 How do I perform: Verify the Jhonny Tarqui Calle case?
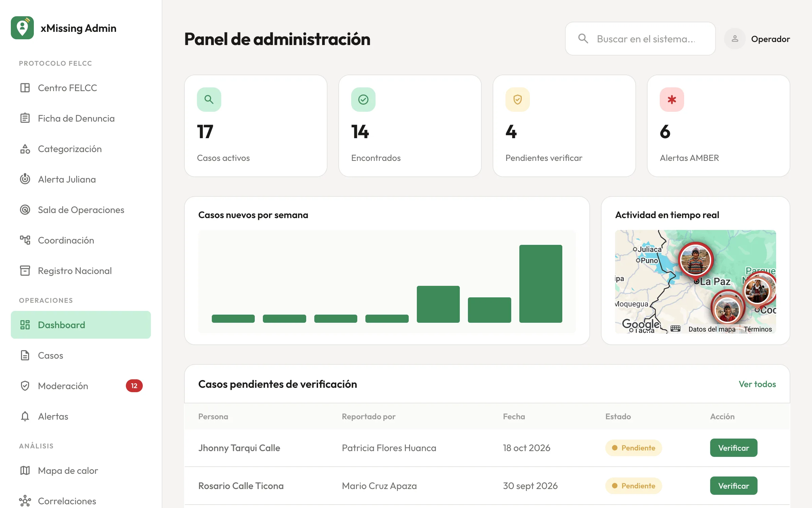734,448
